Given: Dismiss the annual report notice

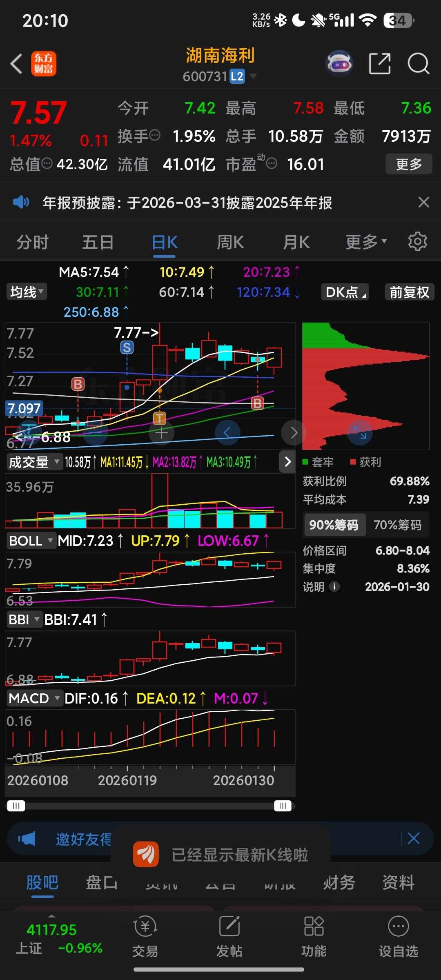Looking at the screenshot, I should (424, 202).
